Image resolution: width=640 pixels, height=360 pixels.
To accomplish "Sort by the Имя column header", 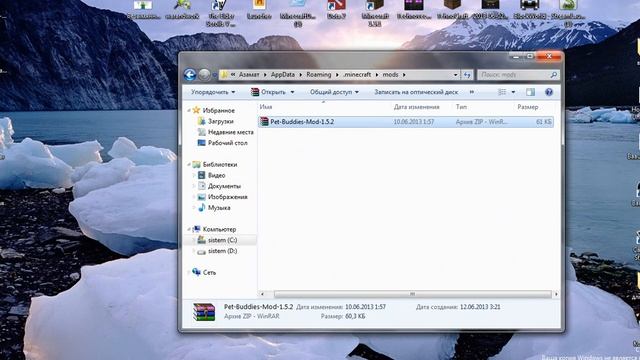I will (x=266, y=107).
